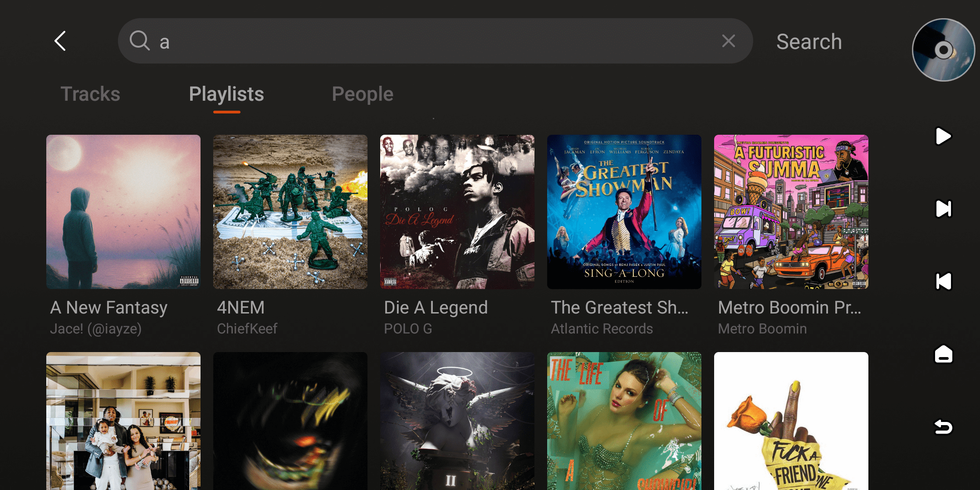Screen dimensions: 980x490
Task: Tap the home icon on the sidebar
Action: coord(943,354)
